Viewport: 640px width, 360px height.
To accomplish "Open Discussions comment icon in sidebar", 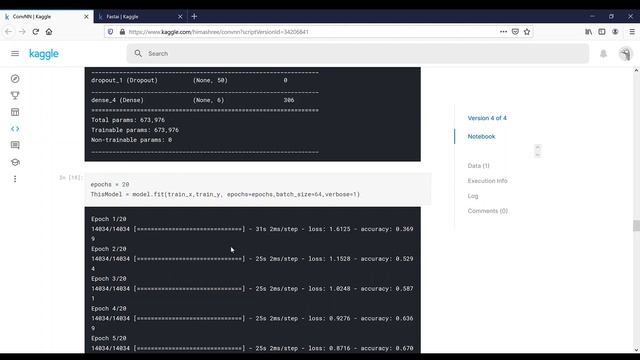I will pyautogui.click(x=15, y=145).
